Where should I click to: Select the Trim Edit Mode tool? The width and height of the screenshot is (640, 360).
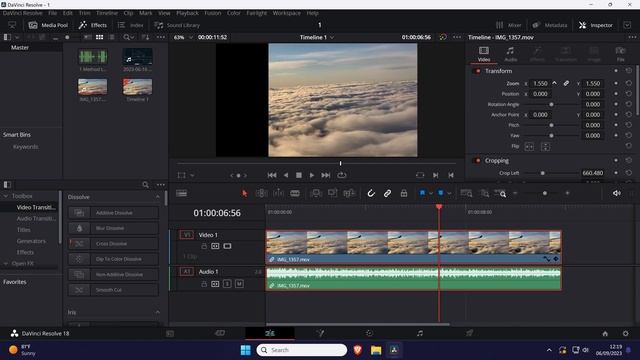click(x=261, y=193)
